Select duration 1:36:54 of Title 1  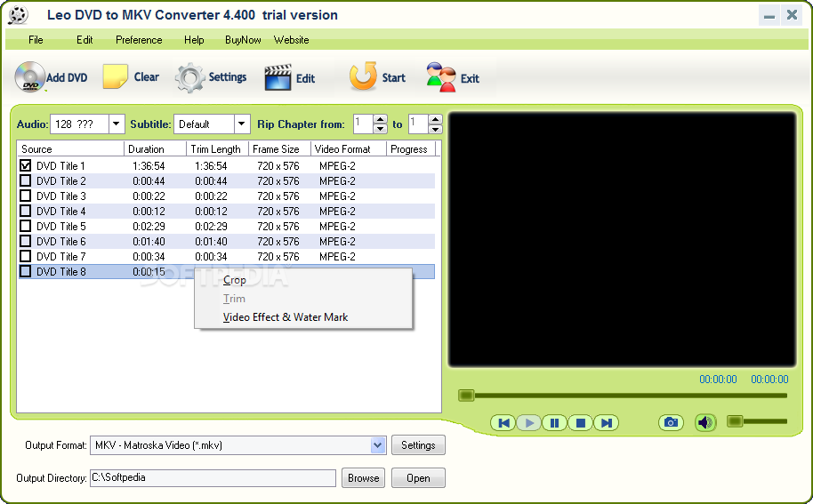(x=149, y=165)
